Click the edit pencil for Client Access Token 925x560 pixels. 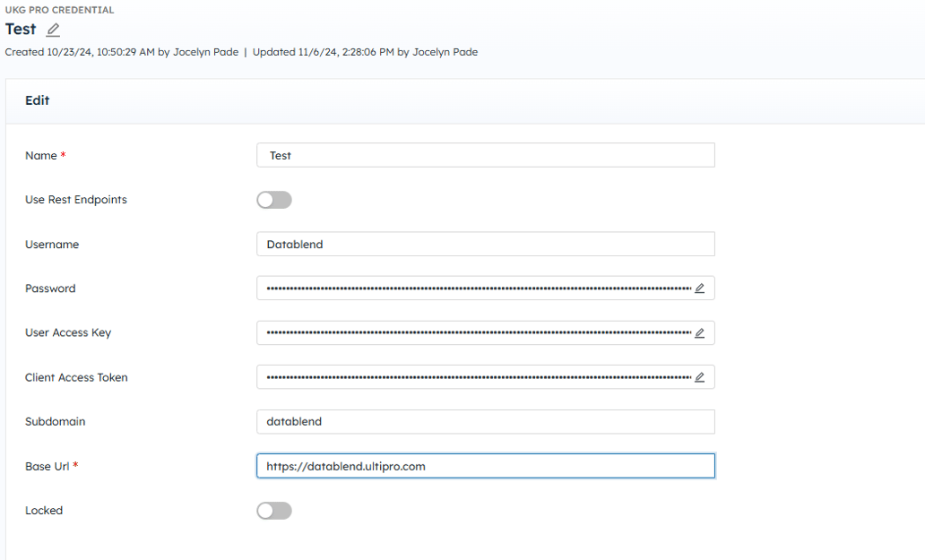699,377
